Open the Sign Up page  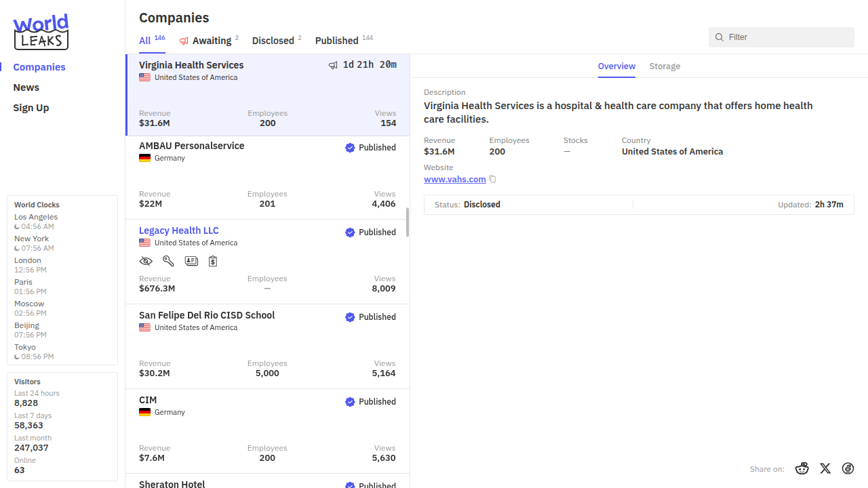coord(31,108)
